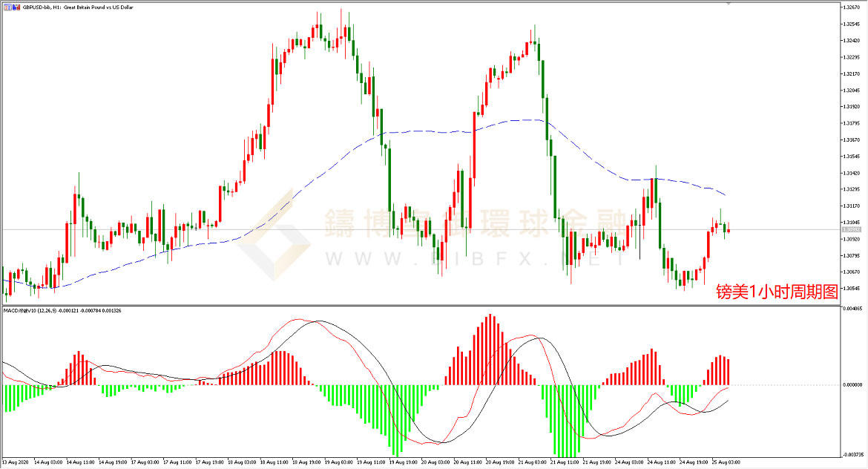Click the 0.004065 MACD scale top label
This screenshot has width=868, height=469.
(x=852, y=309)
